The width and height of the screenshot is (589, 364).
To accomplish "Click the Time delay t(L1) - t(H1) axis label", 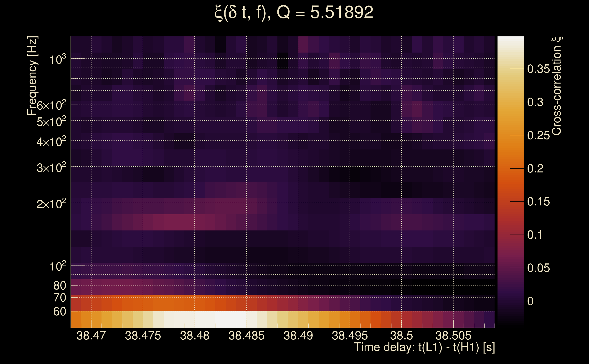I will 424,347.
